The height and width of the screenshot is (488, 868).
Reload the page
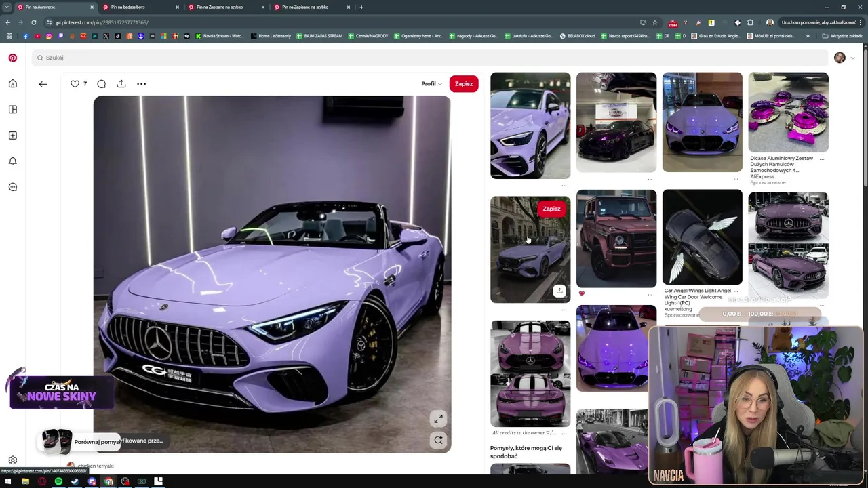(x=33, y=22)
